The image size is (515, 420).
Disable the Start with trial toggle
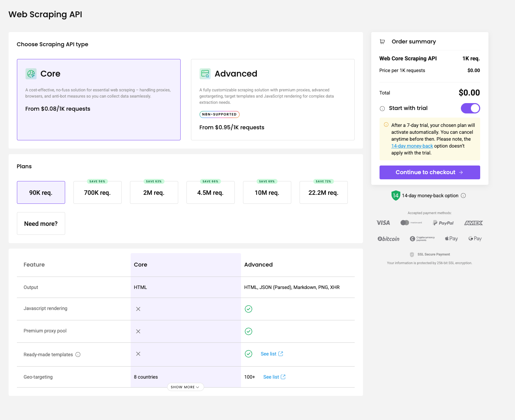coord(470,108)
